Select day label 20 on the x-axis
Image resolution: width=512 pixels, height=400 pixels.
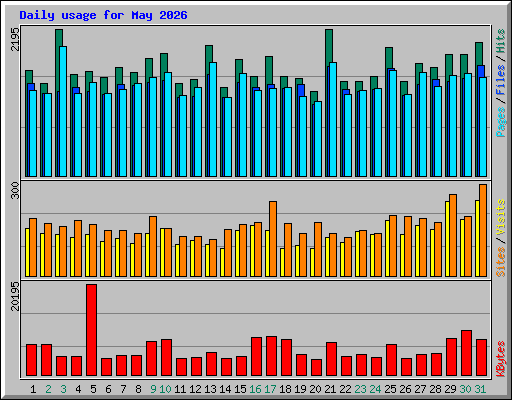pos(315,389)
